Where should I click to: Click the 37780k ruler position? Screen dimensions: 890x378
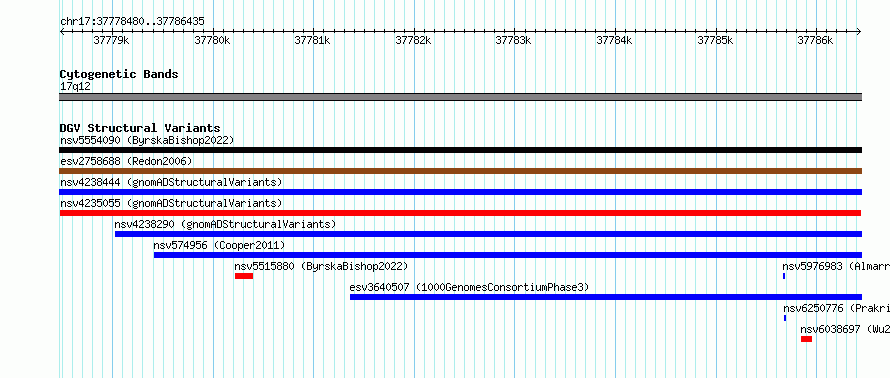212,40
